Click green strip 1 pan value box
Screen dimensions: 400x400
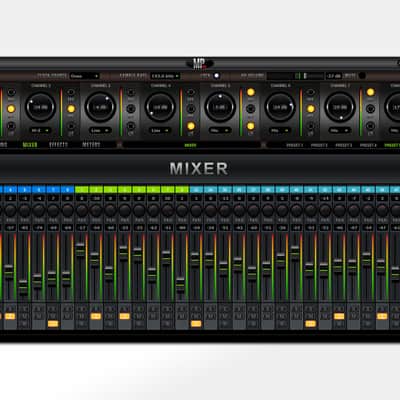pos(82,198)
